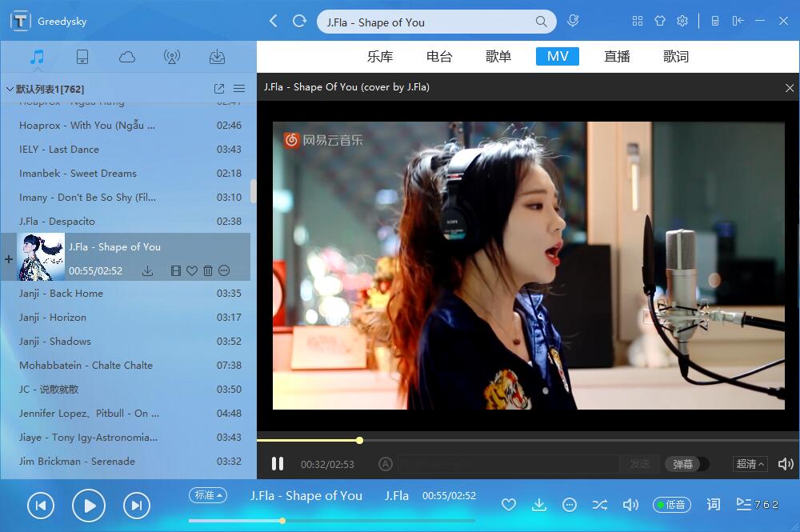
Task: Open the 标准 audio quality dropdown
Action: (208, 495)
